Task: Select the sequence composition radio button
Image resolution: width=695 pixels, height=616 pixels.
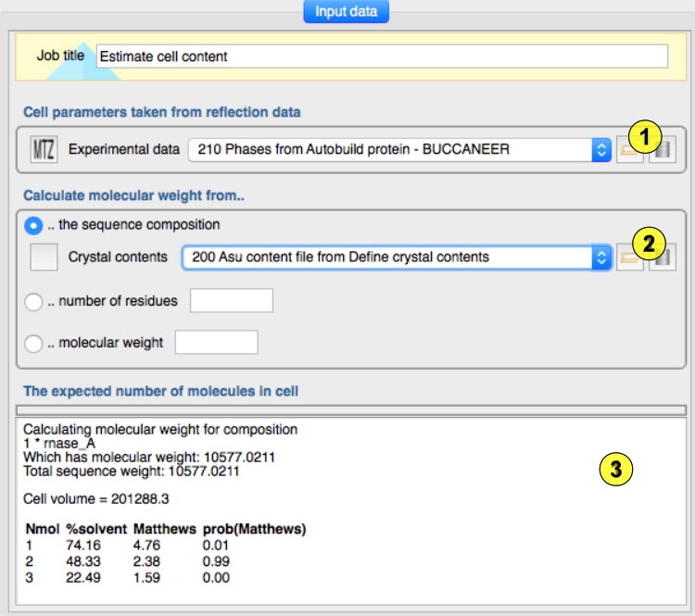Action: coord(34,224)
